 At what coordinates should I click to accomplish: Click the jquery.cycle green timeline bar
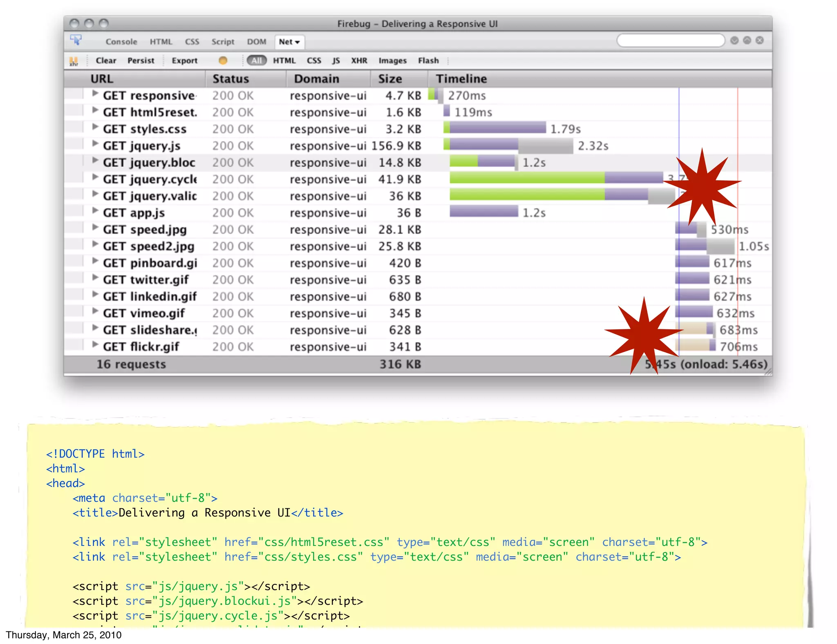[526, 177]
